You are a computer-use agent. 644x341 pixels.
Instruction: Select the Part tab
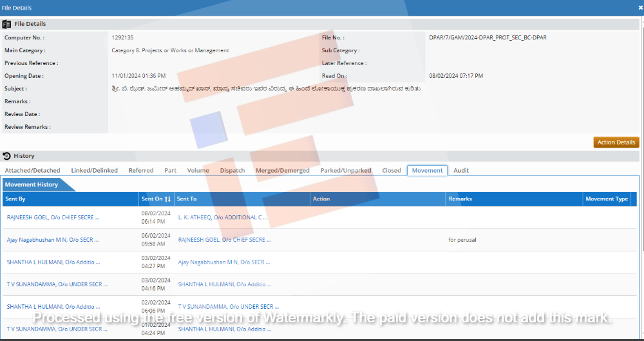tap(170, 171)
